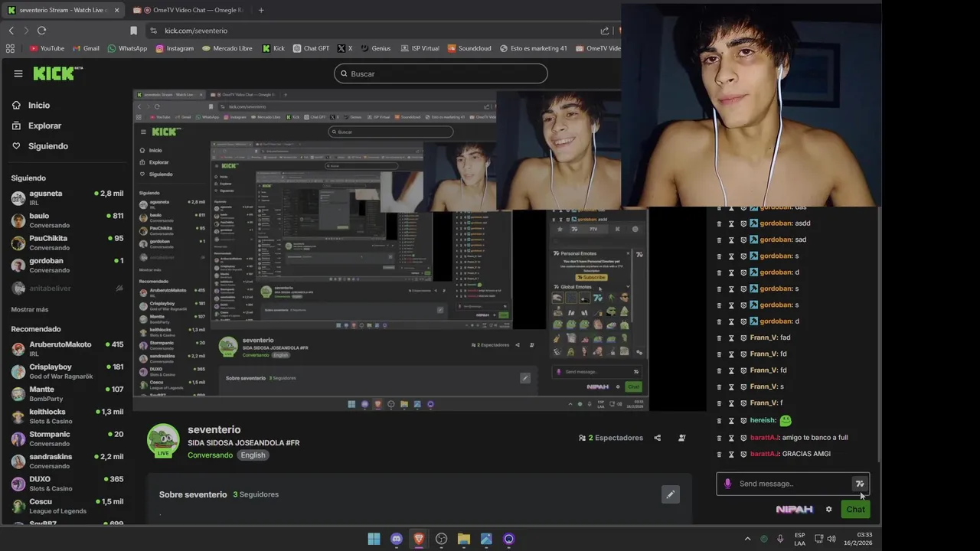Screen dimensions: 980x551
Task: Click the 3 Seguidores count
Action: point(256,494)
